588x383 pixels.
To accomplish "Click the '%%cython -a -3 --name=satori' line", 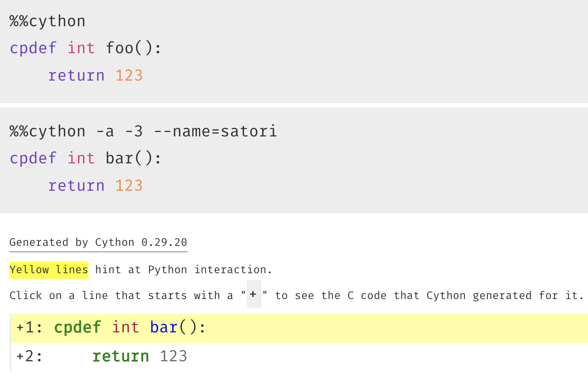I will point(143,132).
